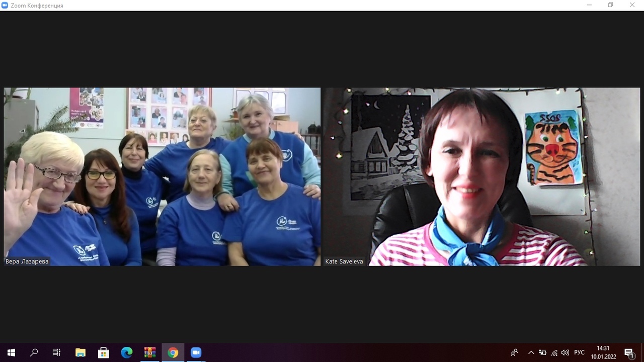Launch Microsoft Edge from the taskbar
This screenshot has width=644, height=362.
(x=126, y=352)
